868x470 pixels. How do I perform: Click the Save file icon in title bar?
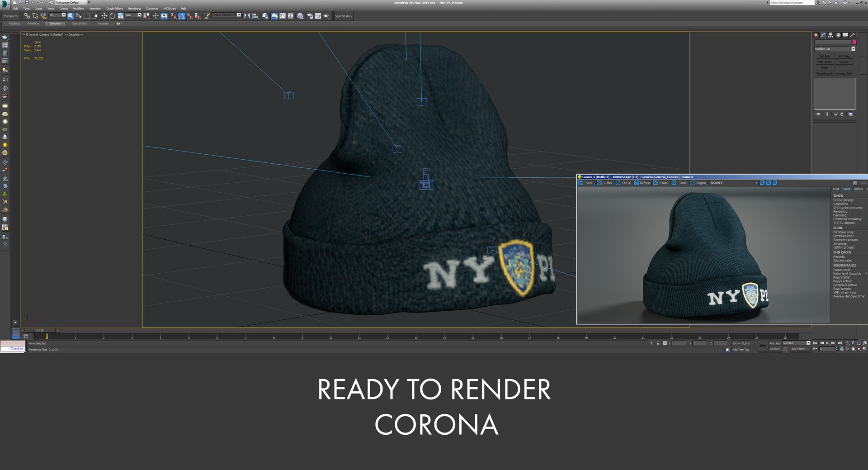pyautogui.click(x=27, y=2)
